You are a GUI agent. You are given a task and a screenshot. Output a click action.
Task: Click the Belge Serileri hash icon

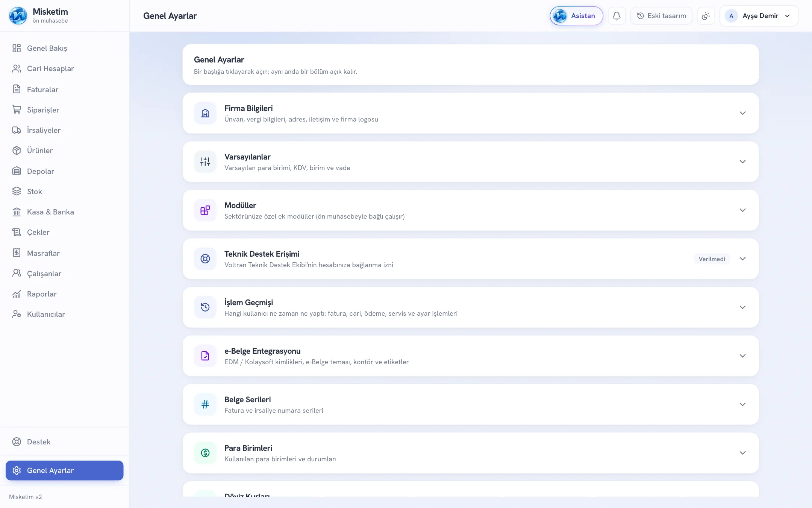pos(205,404)
